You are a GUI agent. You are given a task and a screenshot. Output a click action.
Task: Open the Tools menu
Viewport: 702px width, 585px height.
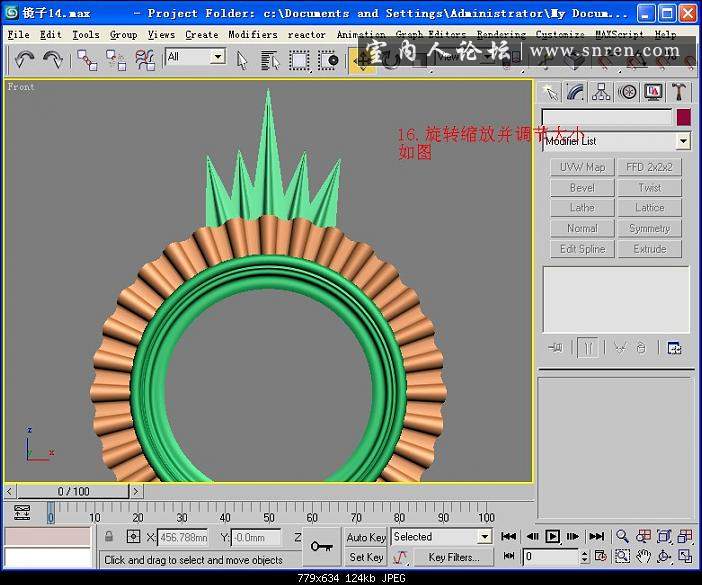click(86, 34)
